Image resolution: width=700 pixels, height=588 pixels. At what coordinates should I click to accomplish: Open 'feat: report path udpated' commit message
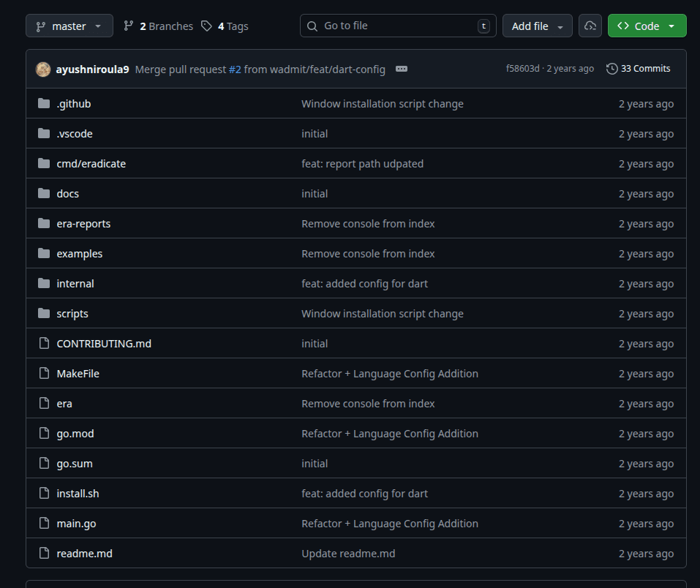pyautogui.click(x=362, y=164)
